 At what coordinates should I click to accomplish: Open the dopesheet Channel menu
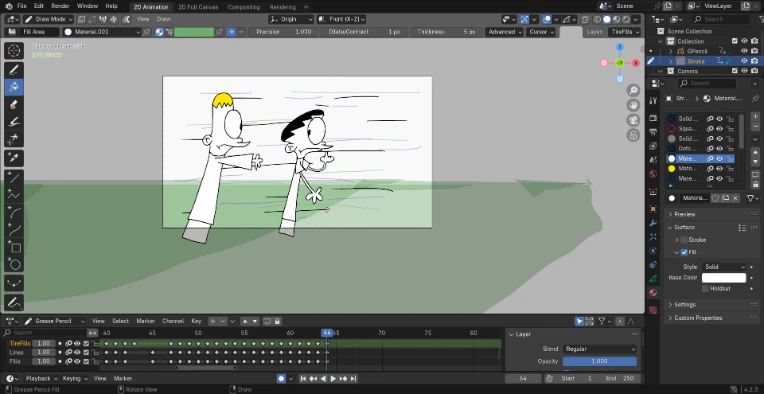pyautogui.click(x=172, y=321)
